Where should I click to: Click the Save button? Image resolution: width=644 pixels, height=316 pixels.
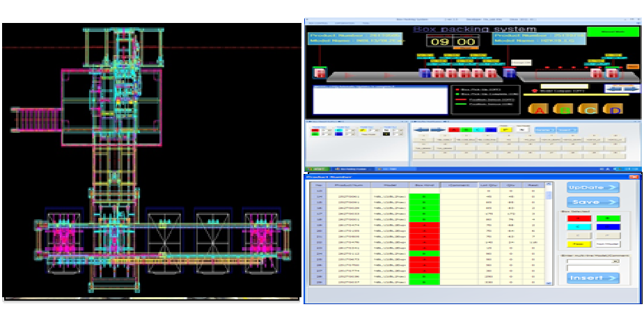click(592, 202)
